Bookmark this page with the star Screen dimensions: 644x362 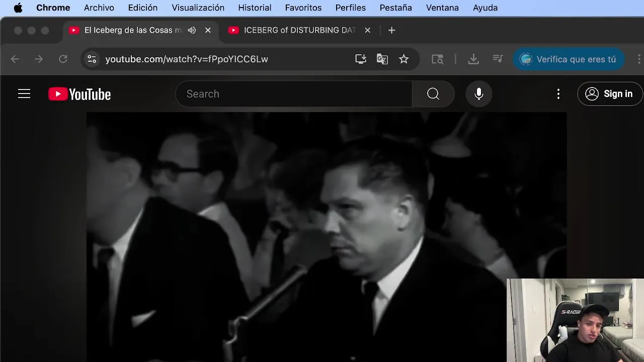[x=404, y=59]
